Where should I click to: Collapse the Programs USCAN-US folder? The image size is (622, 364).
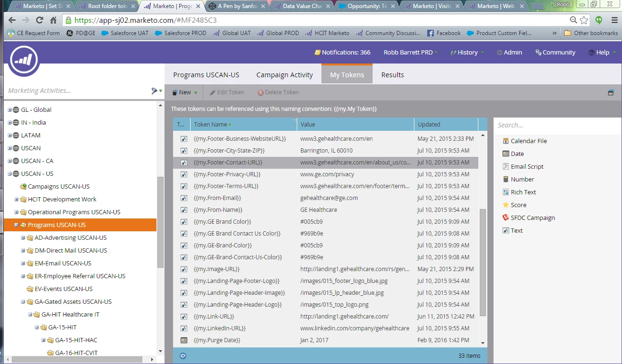16,225
